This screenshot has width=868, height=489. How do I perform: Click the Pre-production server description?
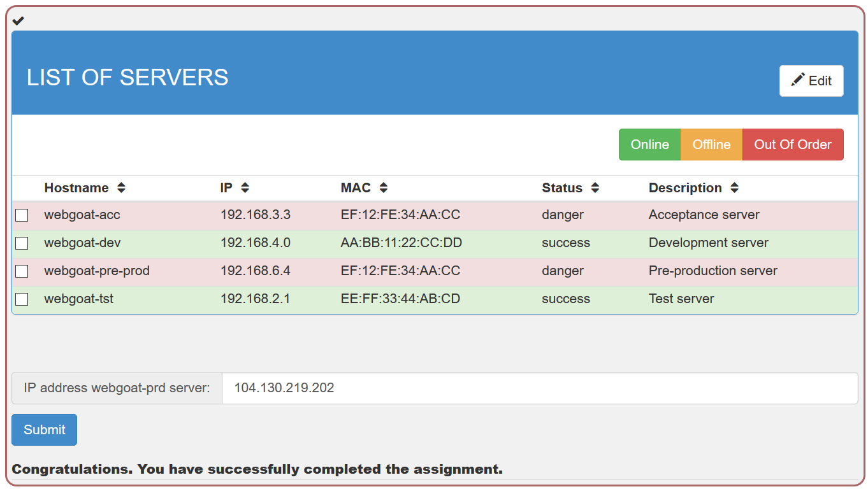tap(713, 271)
